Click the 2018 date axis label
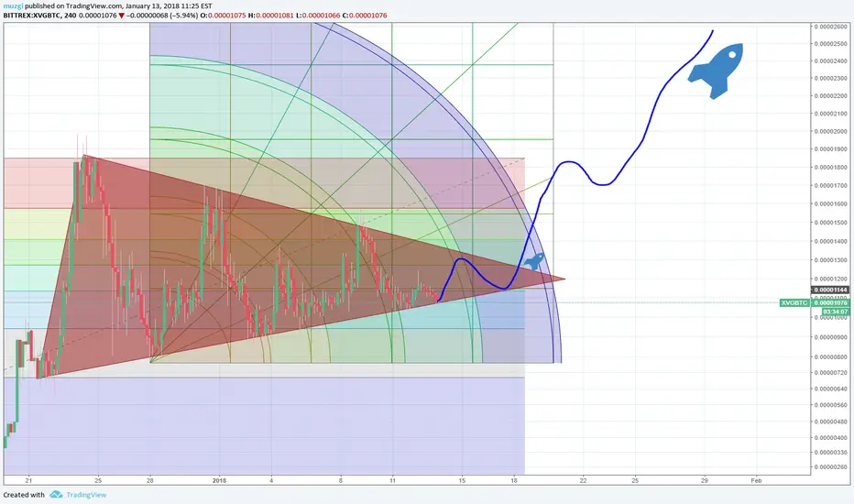 pos(219,480)
